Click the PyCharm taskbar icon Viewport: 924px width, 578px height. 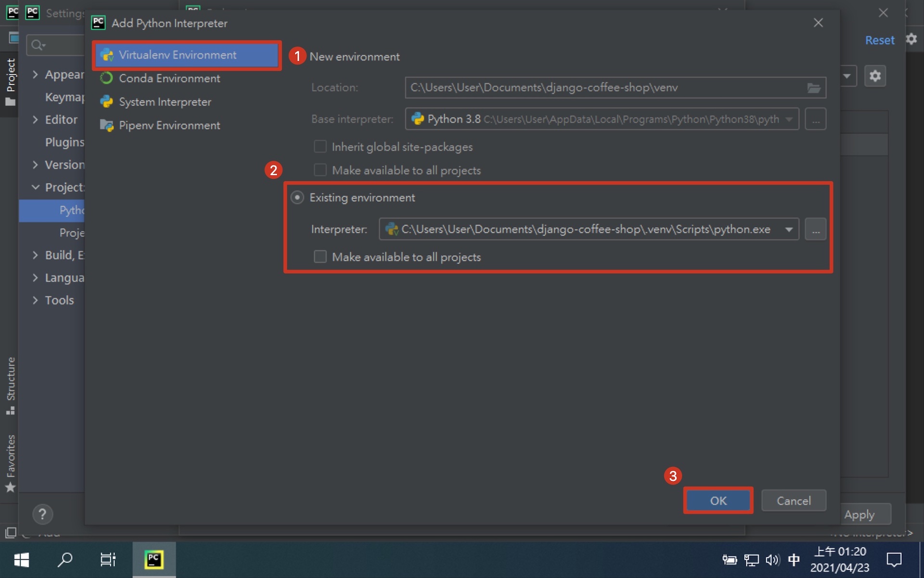point(153,559)
